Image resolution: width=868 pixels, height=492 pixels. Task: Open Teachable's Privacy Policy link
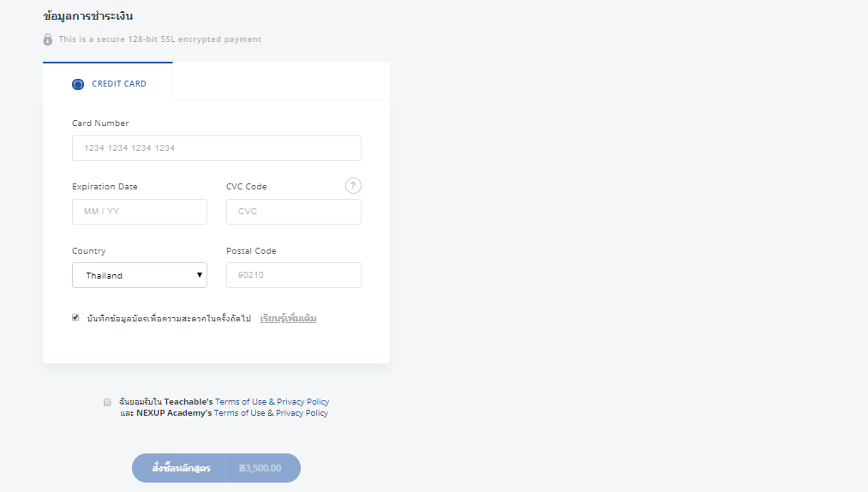(x=302, y=402)
